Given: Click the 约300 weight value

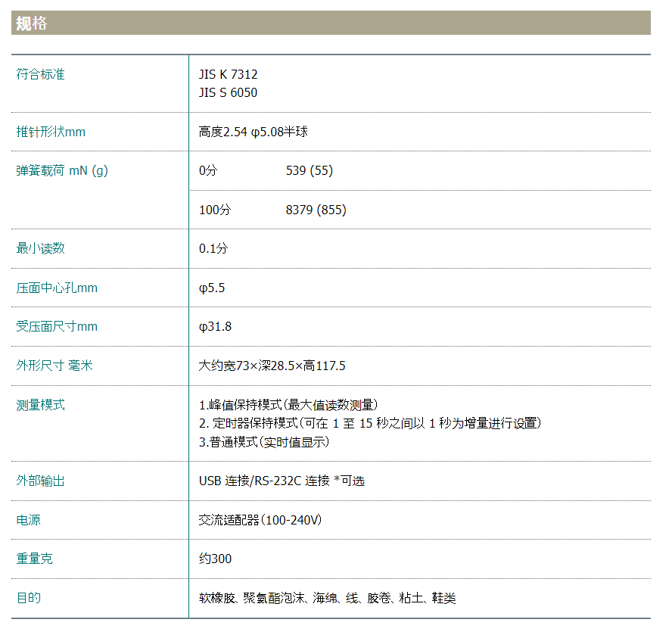Looking at the screenshot, I should point(215,559).
